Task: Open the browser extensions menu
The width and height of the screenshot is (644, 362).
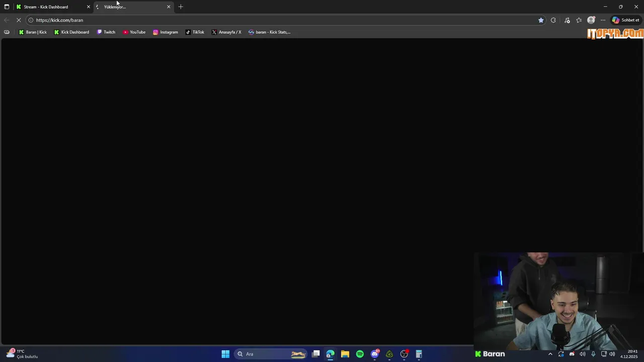Action: (553, 20)
